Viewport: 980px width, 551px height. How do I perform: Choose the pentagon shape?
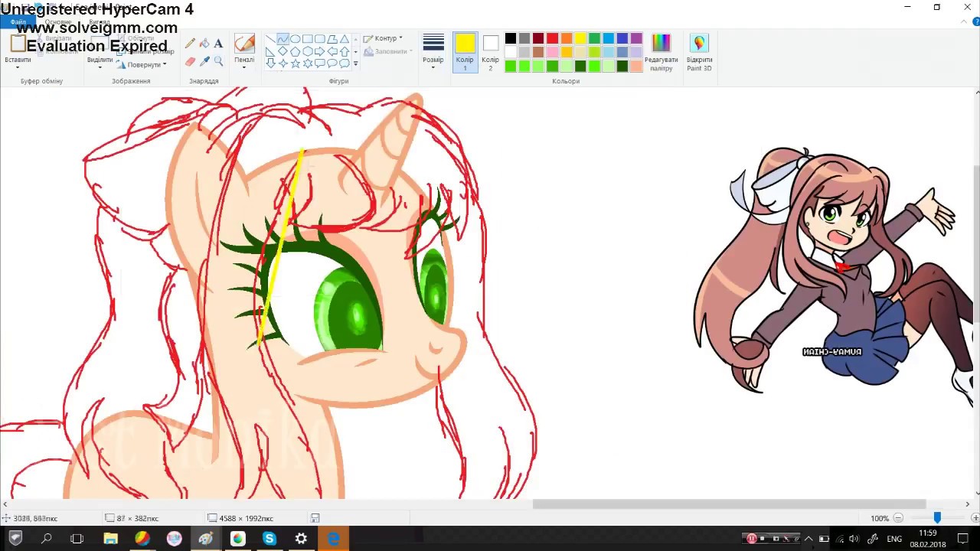(295, 51)
